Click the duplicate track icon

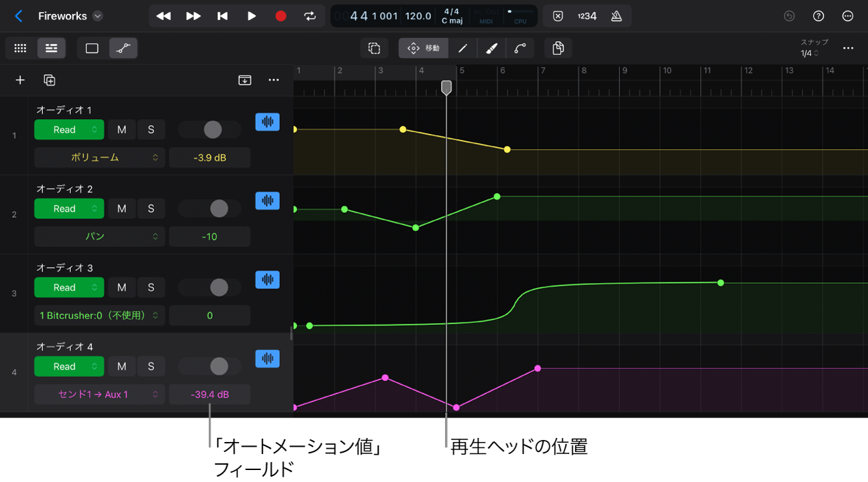[49, 80]
